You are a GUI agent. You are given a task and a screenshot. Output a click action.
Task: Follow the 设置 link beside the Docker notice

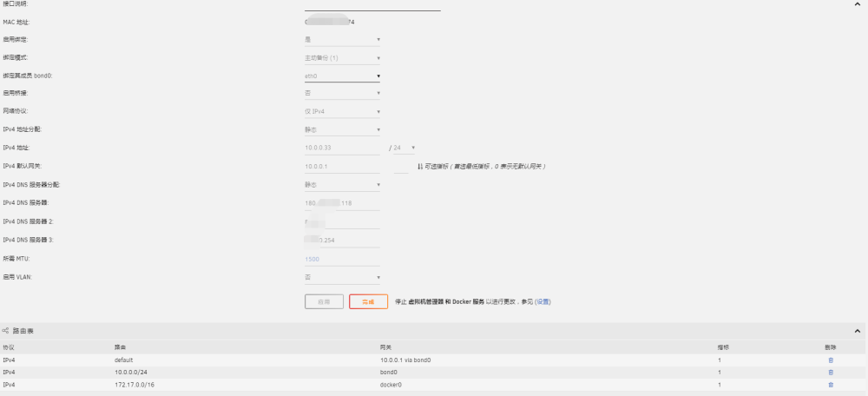point(542,302)
